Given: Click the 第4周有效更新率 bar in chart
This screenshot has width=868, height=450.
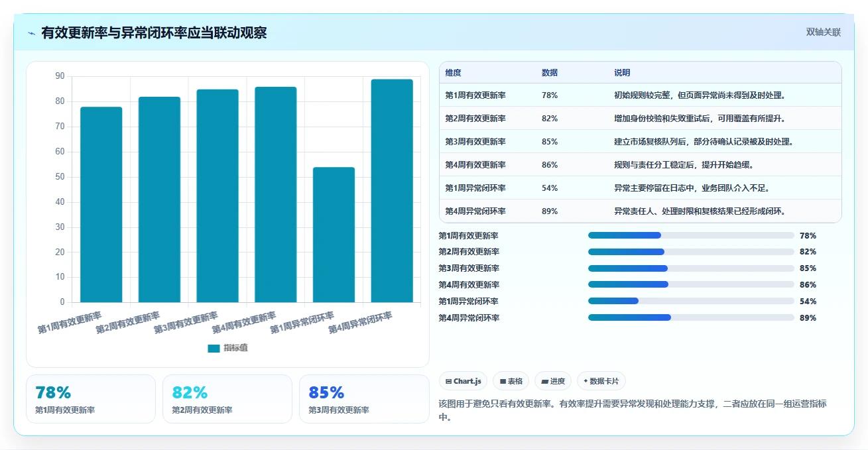Looking at the screenshot, I should 276,195.
